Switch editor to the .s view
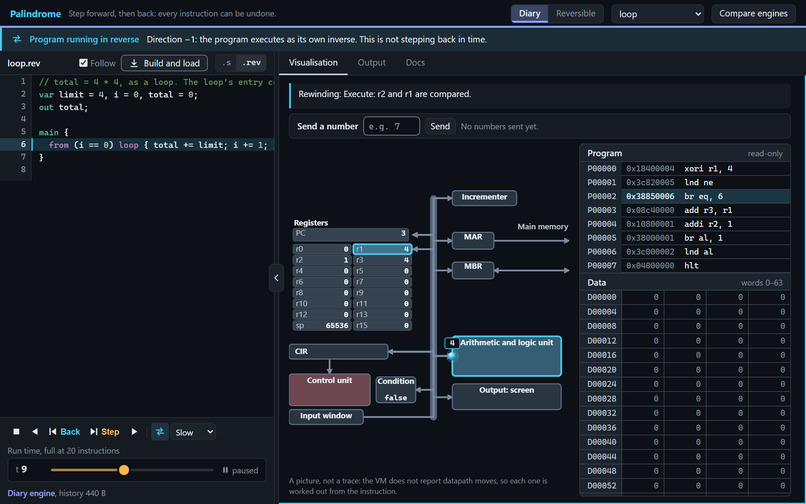The width and height of the screenshot is (806, 504). click(x=227, y=63)
